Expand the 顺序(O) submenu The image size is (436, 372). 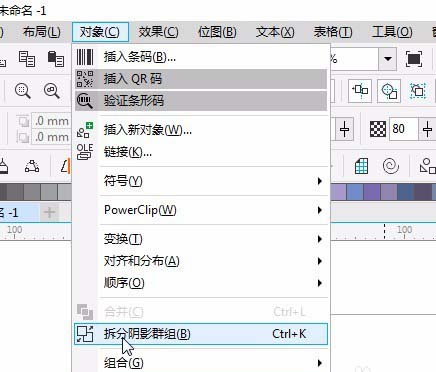click(201, 283)
